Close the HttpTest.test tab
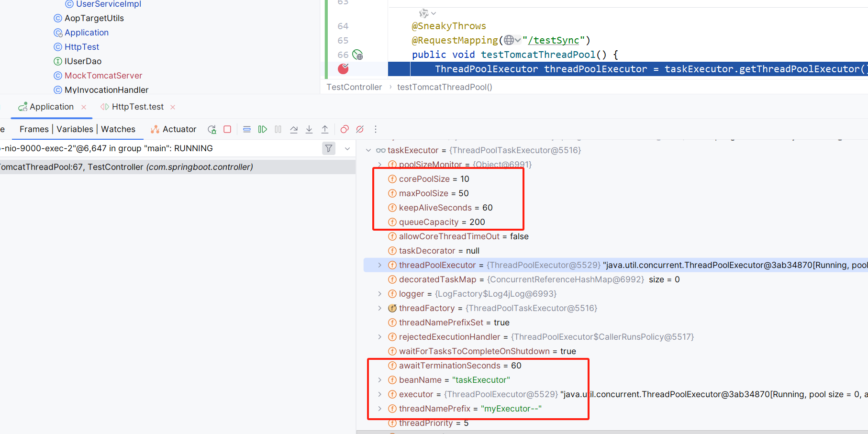The image size is (868, 434). pyautogui.click(x=173, y=107)
